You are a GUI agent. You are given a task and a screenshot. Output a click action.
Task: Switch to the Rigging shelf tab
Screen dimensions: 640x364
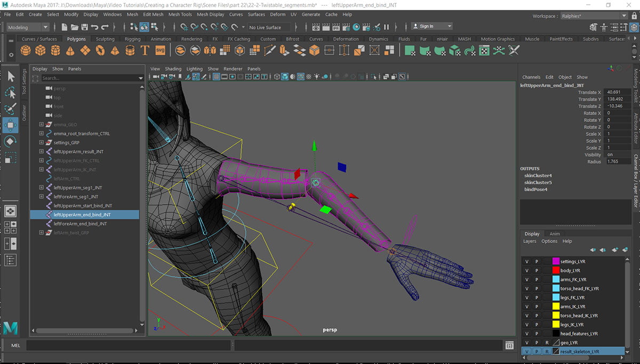(x=132, y=39)
